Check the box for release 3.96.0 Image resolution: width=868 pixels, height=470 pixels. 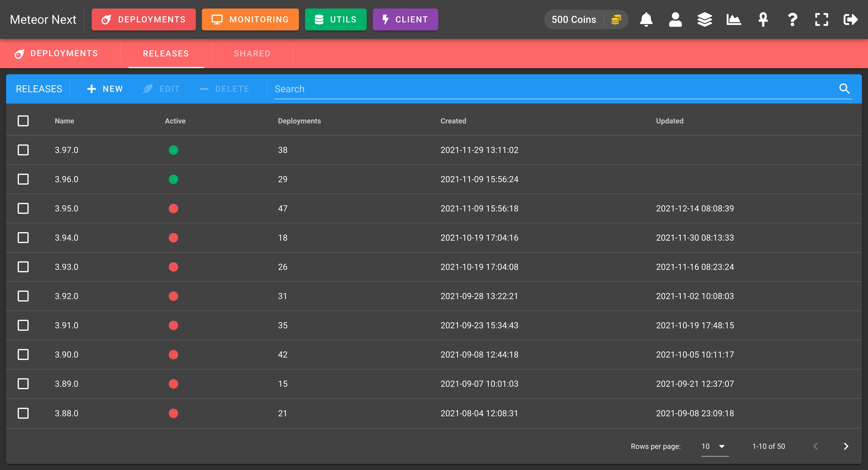(x=23, y=179)
